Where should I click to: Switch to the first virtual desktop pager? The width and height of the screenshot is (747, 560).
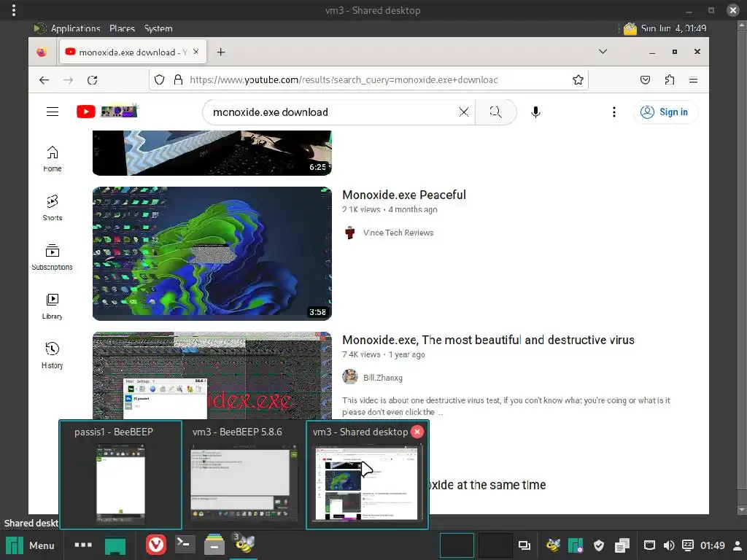tap(457, 545)
